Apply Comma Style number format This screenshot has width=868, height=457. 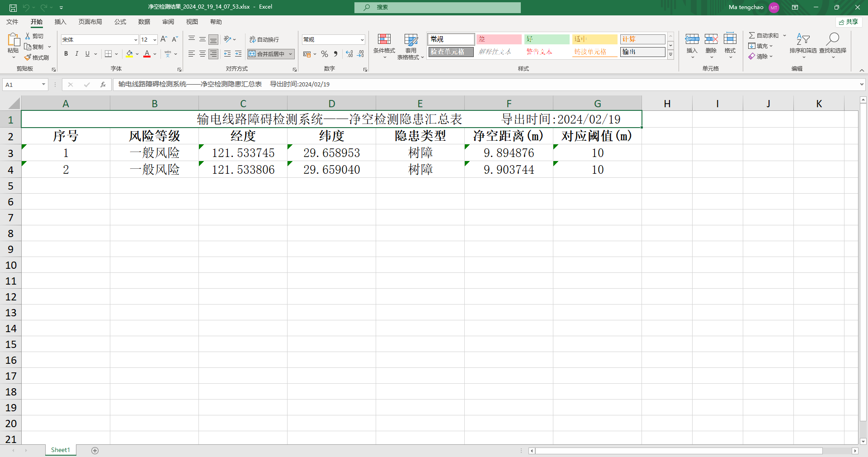(335, 54)
